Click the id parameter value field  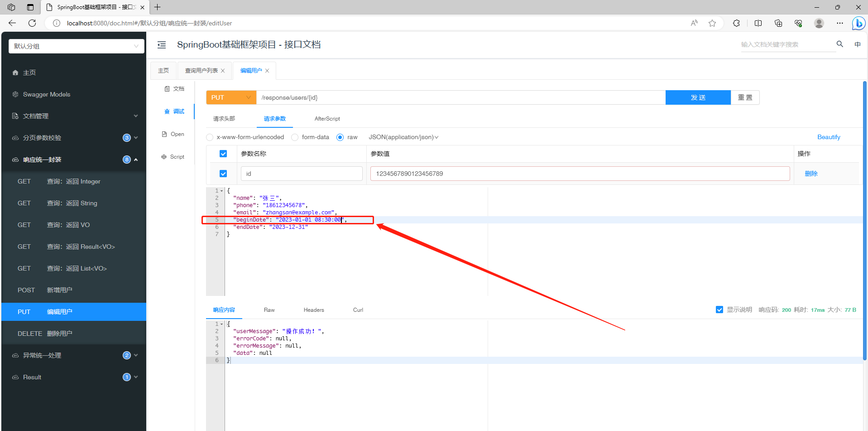point(580,174)
